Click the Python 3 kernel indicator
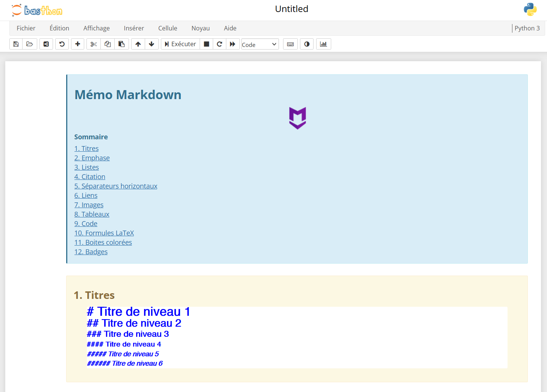547x392 pixels. pos(527,28)
